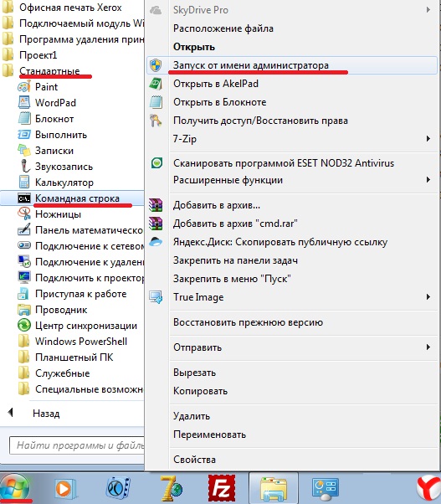Click the Yandex browser taskbar icon

coord(429,489)
